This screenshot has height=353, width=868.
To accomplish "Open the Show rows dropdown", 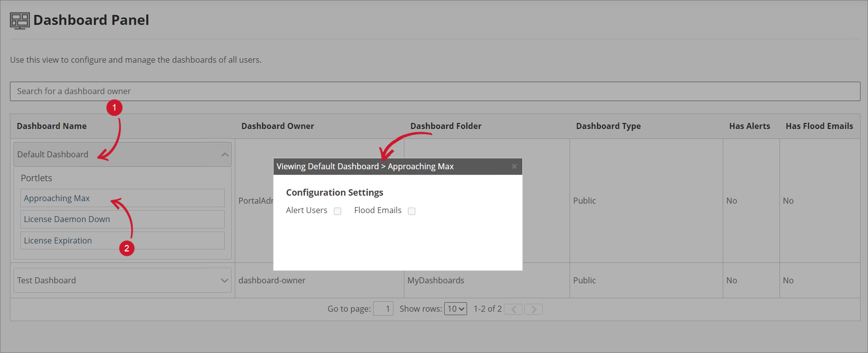I will coord(456,309).
